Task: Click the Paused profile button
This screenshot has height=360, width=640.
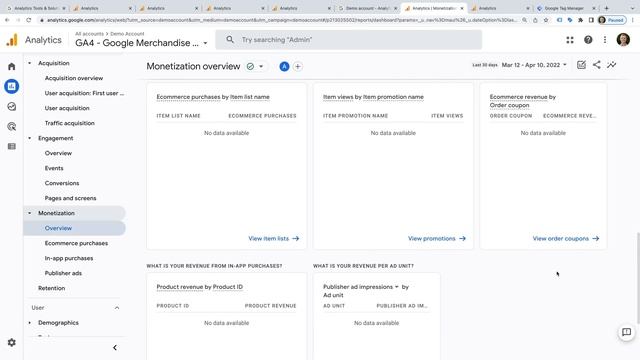Action: click(x=611, y=20)
